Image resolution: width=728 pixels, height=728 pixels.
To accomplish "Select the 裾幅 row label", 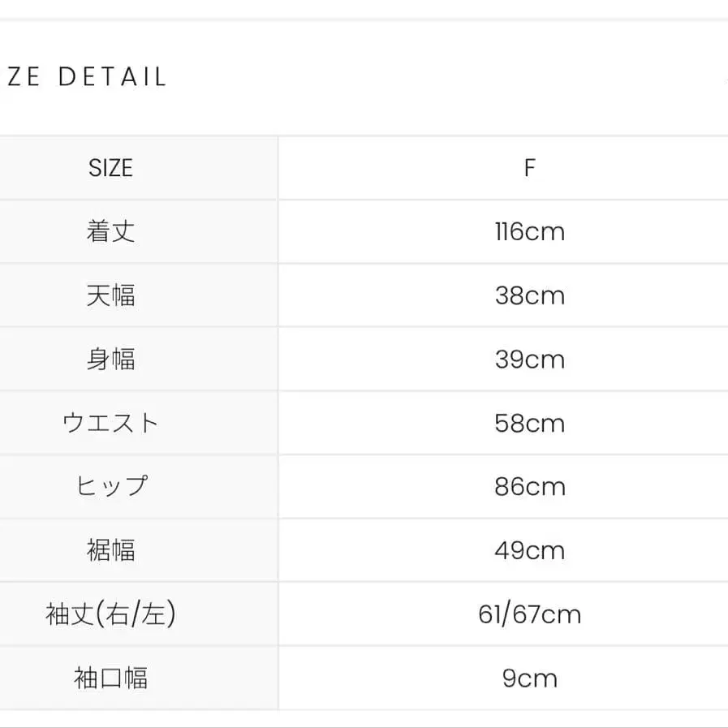I will [x=110, y=550].
